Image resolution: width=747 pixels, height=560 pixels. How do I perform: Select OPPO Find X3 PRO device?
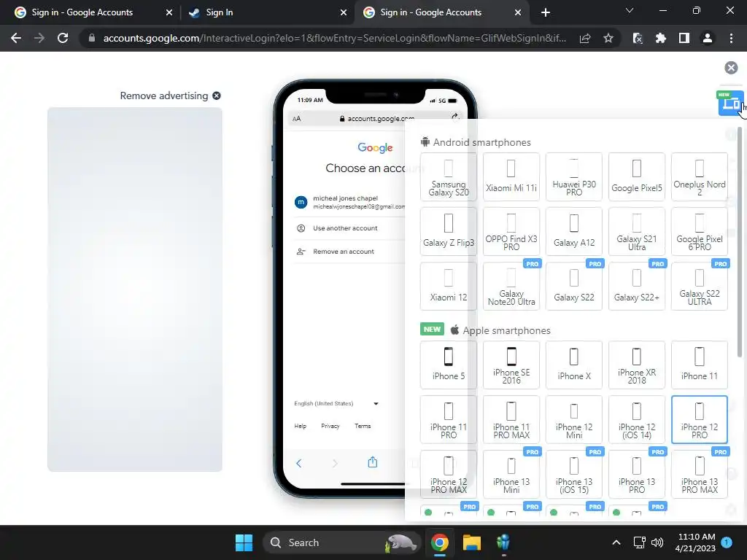[511, 231]
